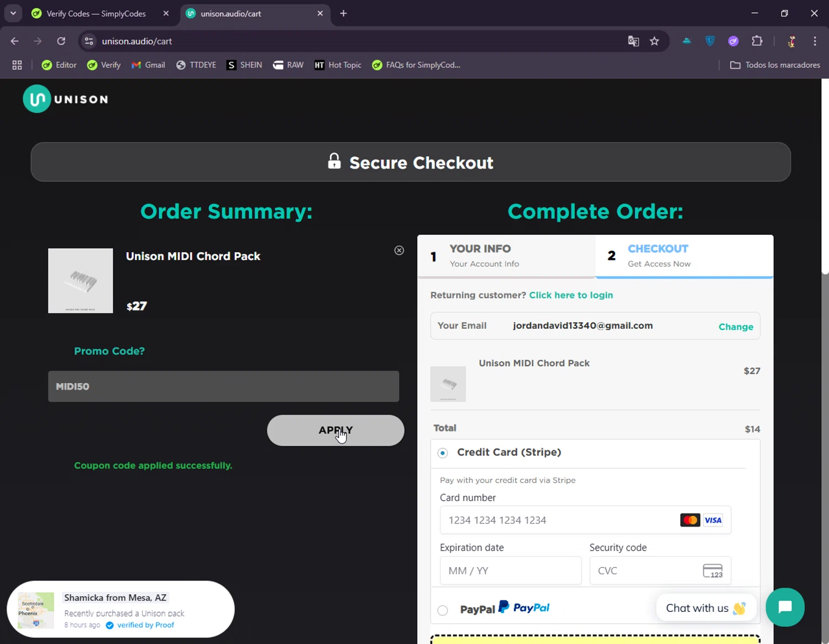Click the Visa icon in card field
This screenshot has width=829, height=644.
tap(713, 520)
